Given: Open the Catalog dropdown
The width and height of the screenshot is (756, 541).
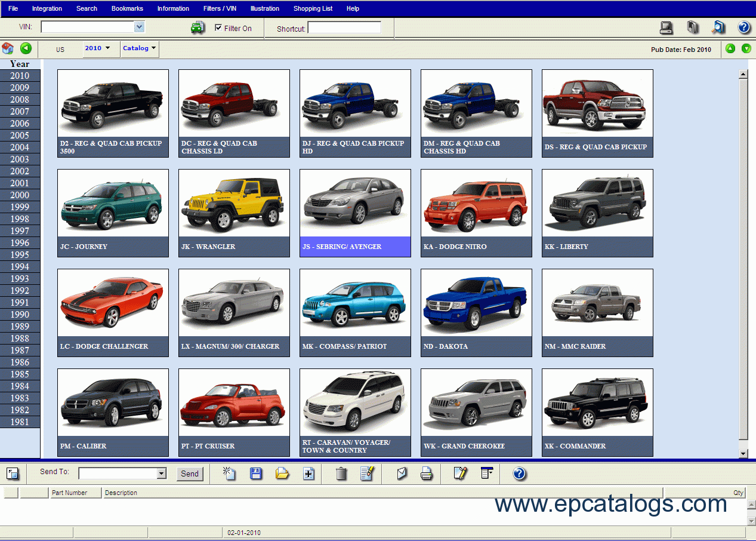Looking at the screenshot, I should click(x=140, y=48).
